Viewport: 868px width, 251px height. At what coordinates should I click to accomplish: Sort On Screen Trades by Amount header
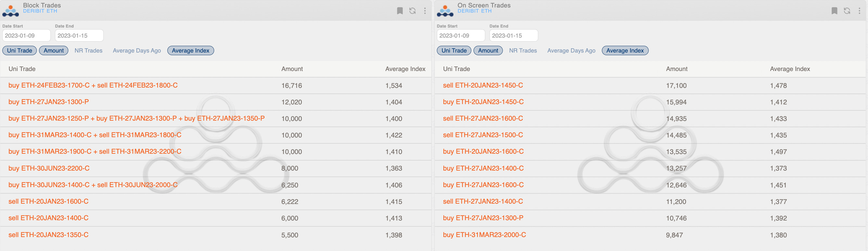[677, 69]
